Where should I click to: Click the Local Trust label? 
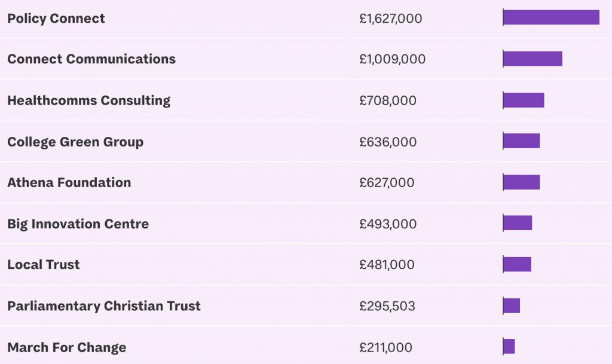43,265
